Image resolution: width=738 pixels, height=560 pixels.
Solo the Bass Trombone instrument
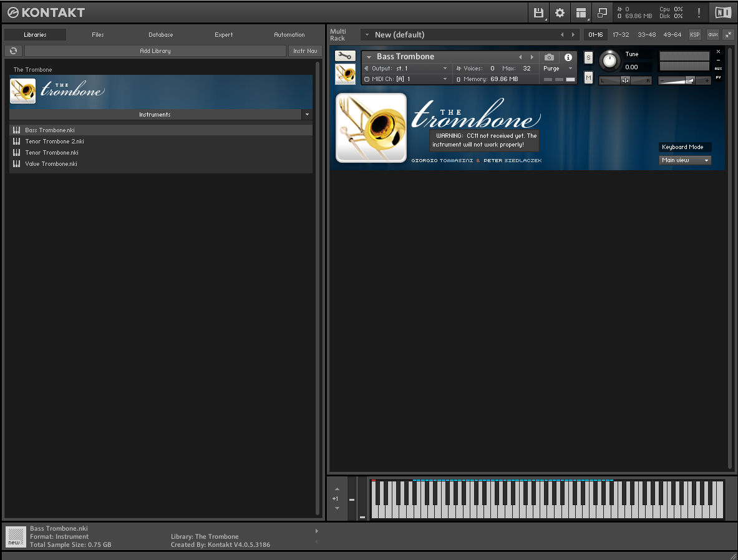588,57
